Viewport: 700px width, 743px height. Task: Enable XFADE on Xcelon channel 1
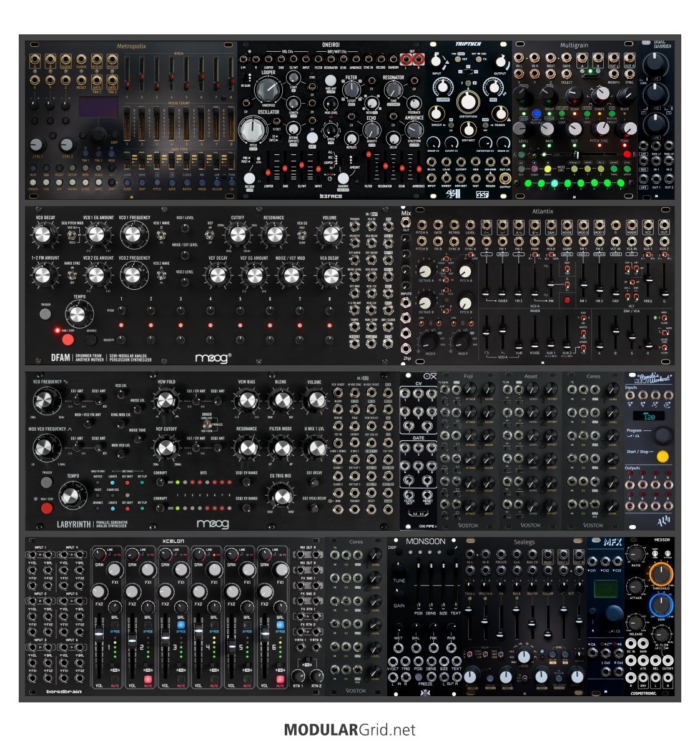[115, 626]
